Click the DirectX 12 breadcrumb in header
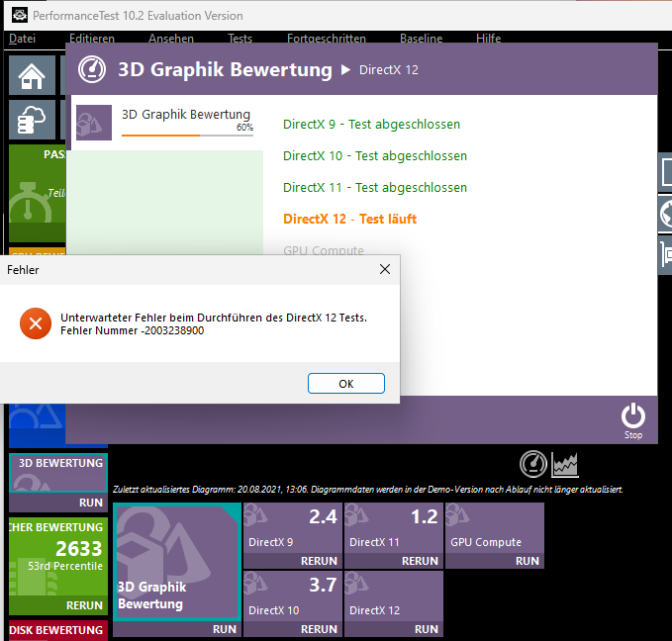Viewport: 672px width, 641px height. [x=388, y=70]
